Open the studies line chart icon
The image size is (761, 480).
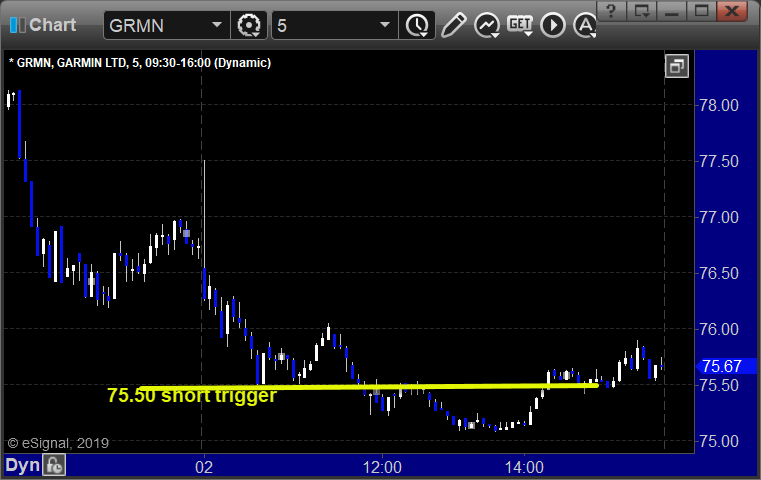point(487,25)
